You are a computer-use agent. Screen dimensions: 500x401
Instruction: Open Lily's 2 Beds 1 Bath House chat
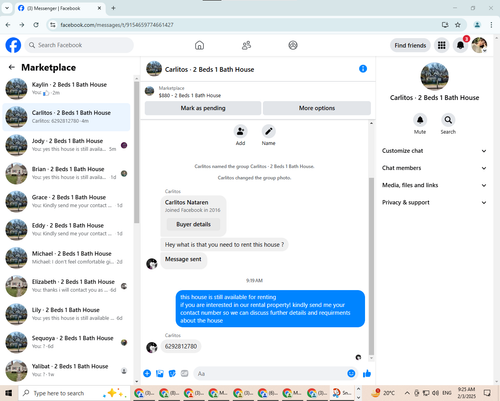pyautogui.click(x=66, y=314)
